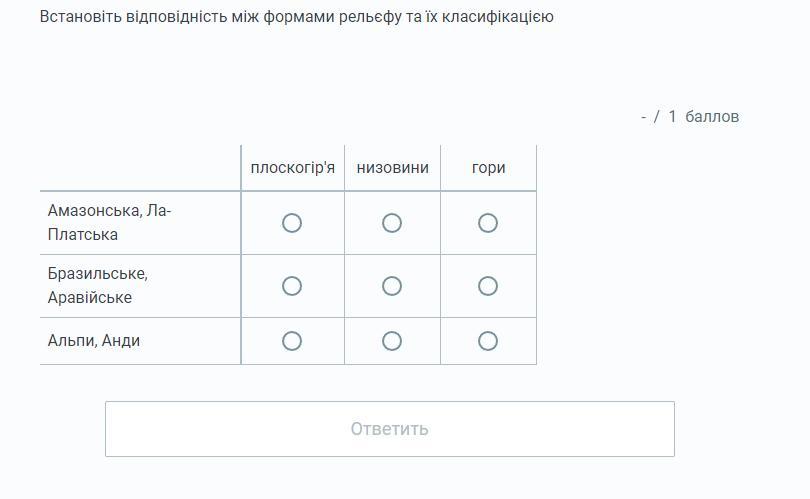Click the низовини column header

[x=393, y=168]
